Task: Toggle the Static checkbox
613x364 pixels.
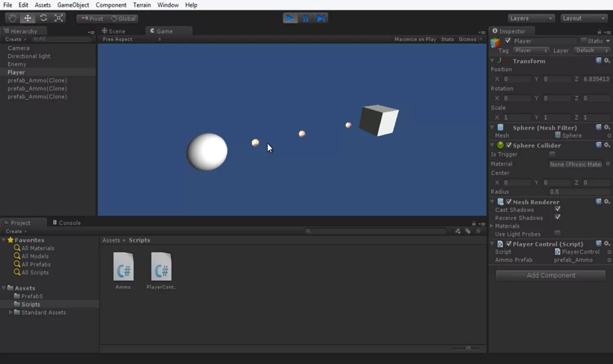Action: point(584,40)
